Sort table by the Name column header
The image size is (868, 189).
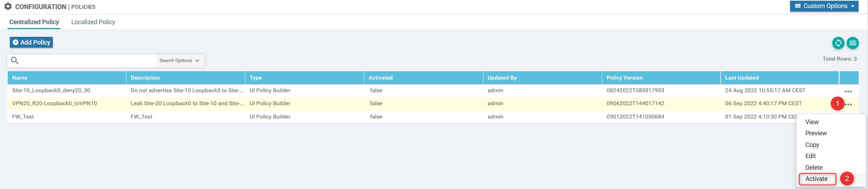pos(20,78)
